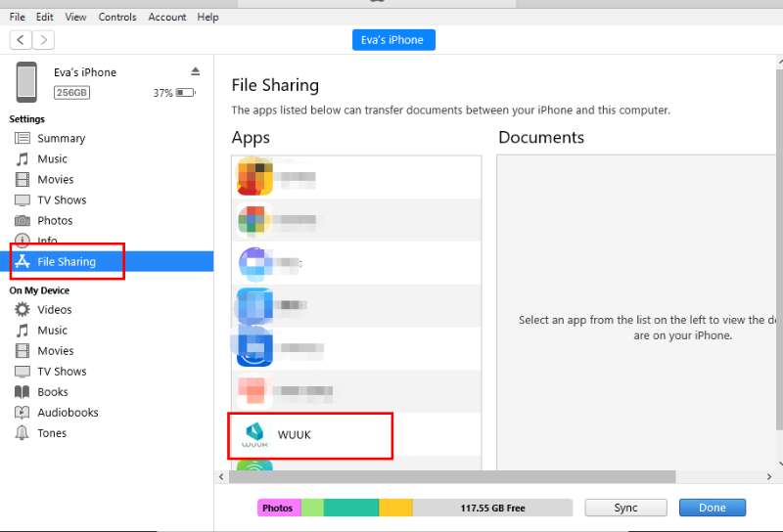Click the pink Photos storage segment

click(279, 508)
